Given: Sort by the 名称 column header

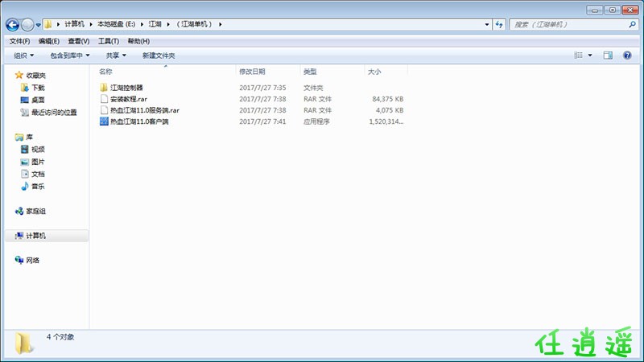Looking at the screenshot, I should pyautogui.click(x=105, y=72).
